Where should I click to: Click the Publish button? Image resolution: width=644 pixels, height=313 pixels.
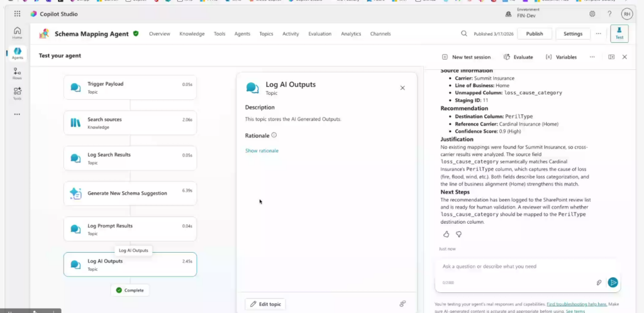[534, 34]
